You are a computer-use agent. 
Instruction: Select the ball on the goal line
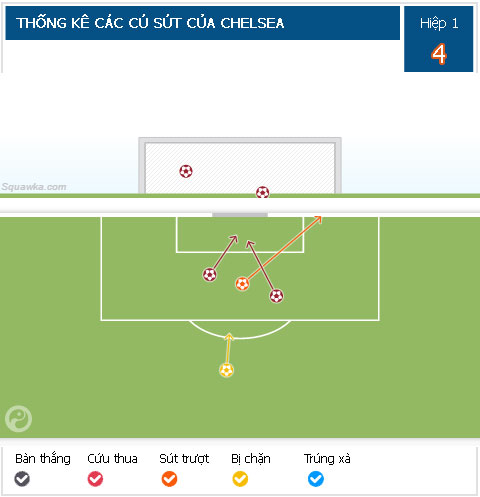262,192
